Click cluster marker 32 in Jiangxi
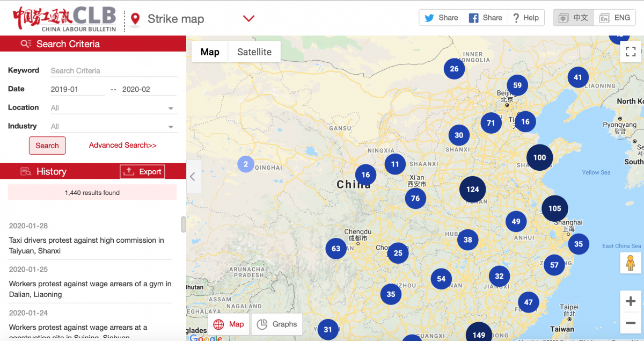Viewport: 644px width, 341px height. point(500,276)
